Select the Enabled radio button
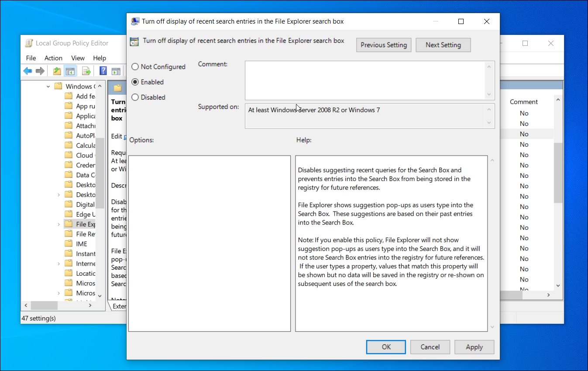Viewport: 588px width, 371px height. 135,82
